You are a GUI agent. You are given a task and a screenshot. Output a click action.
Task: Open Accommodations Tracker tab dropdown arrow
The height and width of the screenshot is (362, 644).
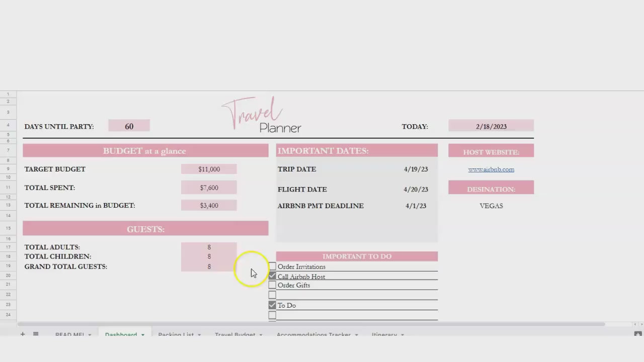pyautogui.click(x=356, y=335)
